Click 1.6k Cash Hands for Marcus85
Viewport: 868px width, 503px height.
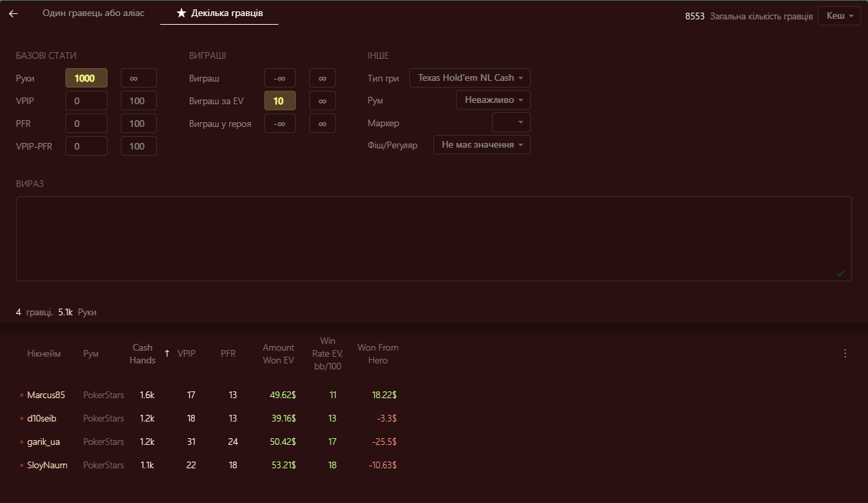(x=147, y=395)
